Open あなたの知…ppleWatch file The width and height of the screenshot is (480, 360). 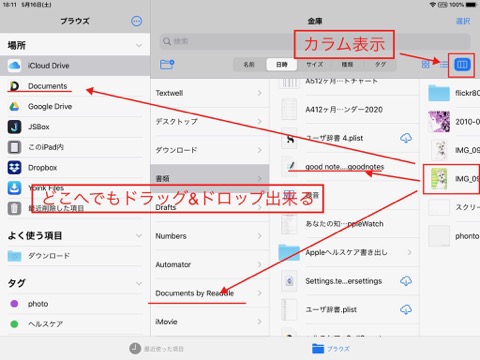pyautogui.click(x=344, y=224)
